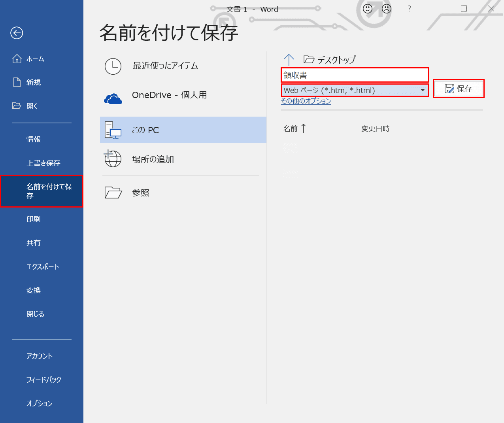Sort by name arrow icon
Viewport: 504px width, 423px height.
304,128
